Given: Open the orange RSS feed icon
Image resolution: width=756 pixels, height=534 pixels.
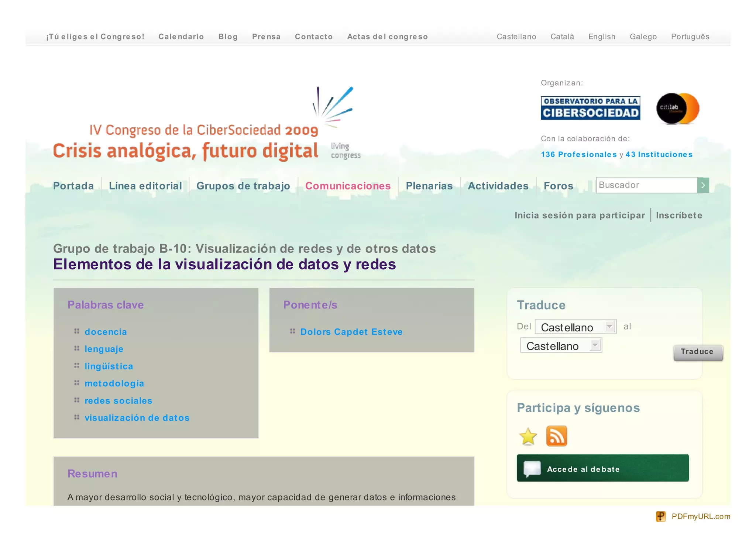Looking at the screenshot, I should click(x=556, y=436).
